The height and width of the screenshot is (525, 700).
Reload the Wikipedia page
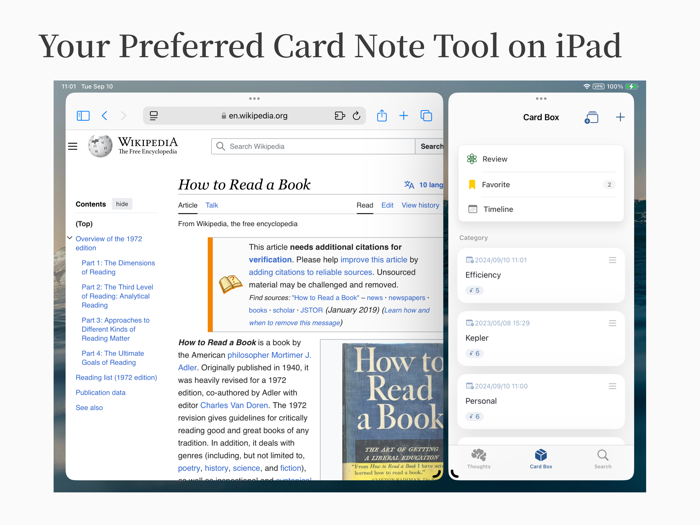coord(356,116)
